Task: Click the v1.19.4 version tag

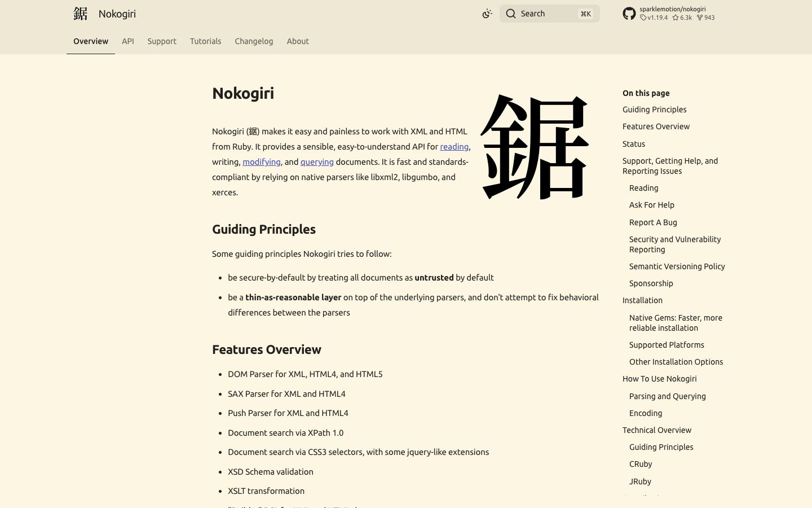Action: click(x=654, y=17)
